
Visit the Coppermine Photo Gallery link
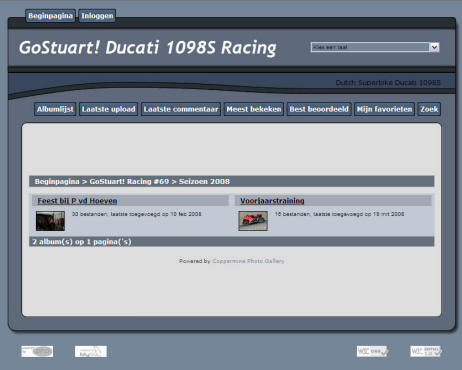(x=248, y=261)
